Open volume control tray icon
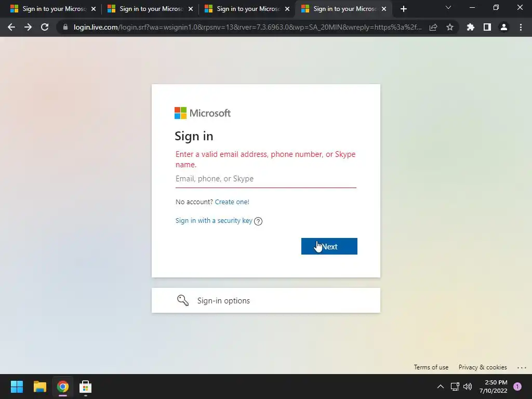Viewport: 532px width, 399px height. coord(468,387)
